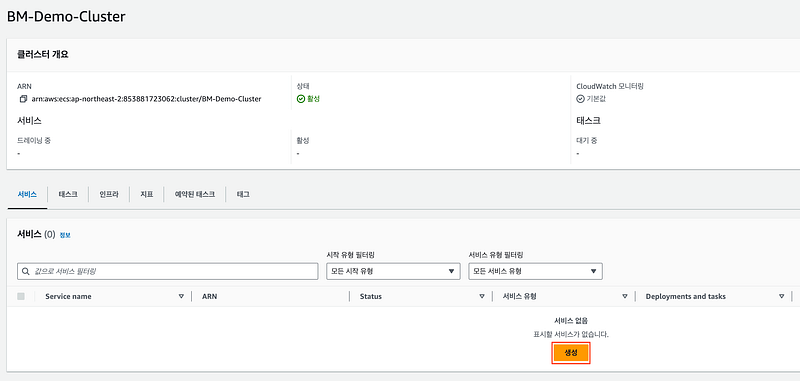
Task: Open the 지표 tab
Action: pos(146,194)
